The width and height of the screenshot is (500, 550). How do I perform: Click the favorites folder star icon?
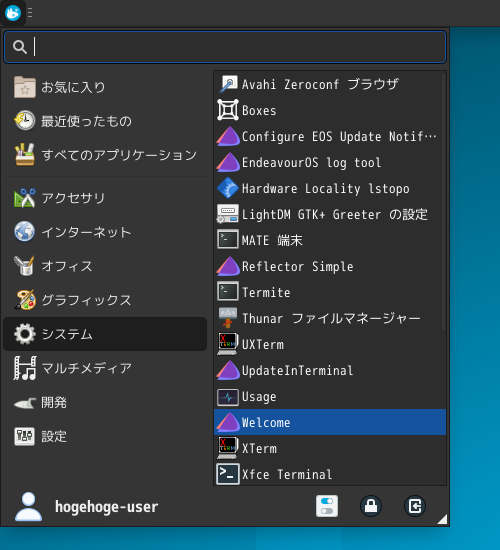click(25, 87)
